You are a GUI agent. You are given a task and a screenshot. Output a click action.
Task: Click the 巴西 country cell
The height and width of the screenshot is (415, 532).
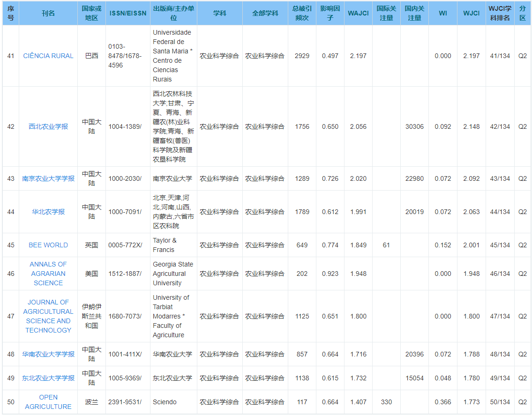[91, 56]
